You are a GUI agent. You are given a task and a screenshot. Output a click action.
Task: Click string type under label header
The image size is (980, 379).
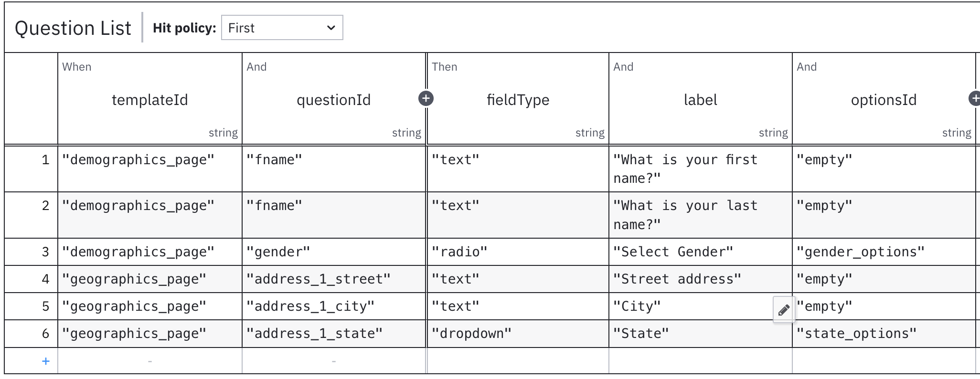point(773,133)
